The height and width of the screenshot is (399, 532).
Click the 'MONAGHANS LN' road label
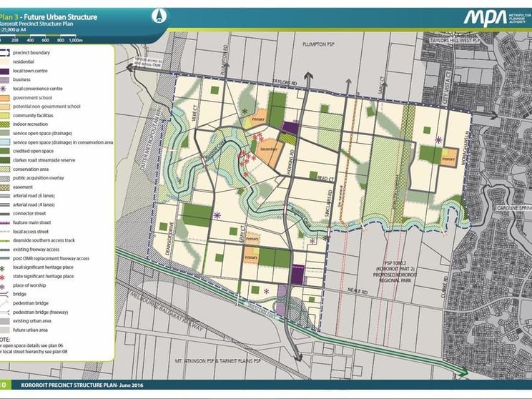click(467, 149)
